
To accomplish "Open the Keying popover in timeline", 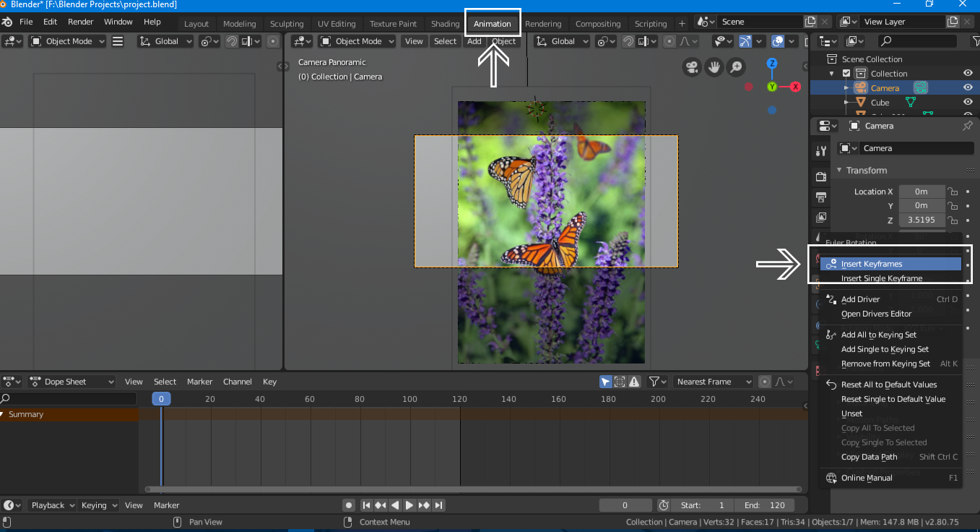I will click(98, 505).
